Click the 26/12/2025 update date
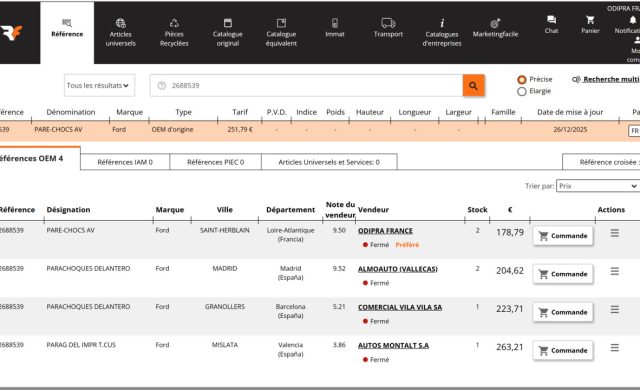The height and width of the screenshot is (390, 640). (x=570, y=130)
